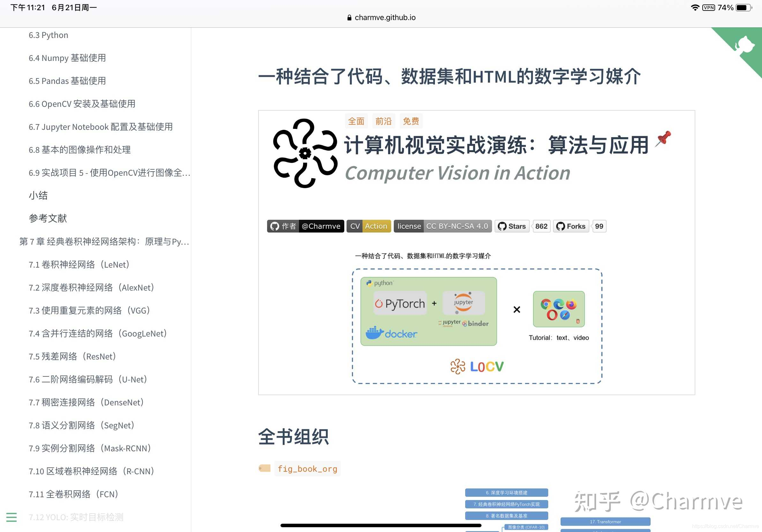Open the GitHub corner octocat icon
Image resolution: width=762 pixels, height=532 pixels.
744,45
